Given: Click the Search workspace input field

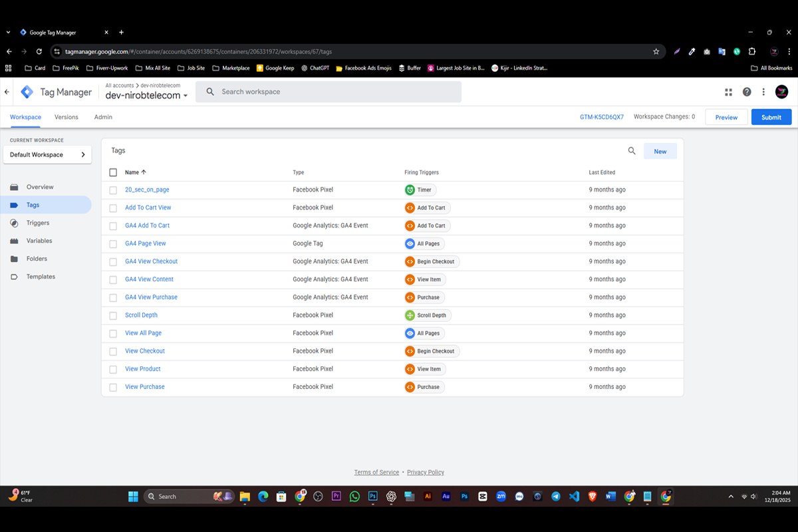Looking at the screenshot, I should tap(332, 92).
